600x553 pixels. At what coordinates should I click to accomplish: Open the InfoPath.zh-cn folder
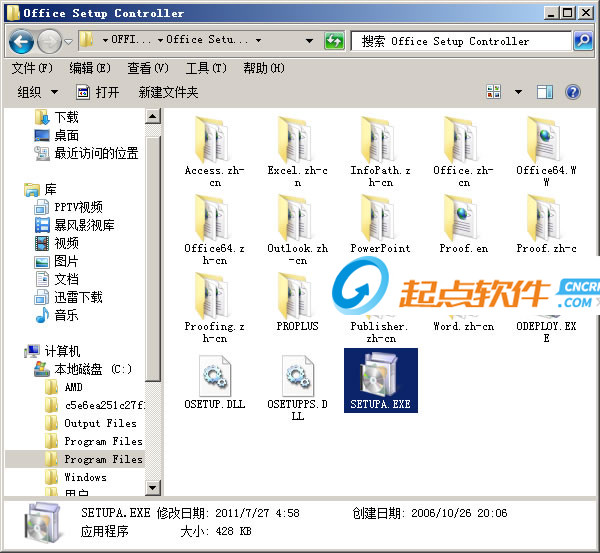pos(380,152)
